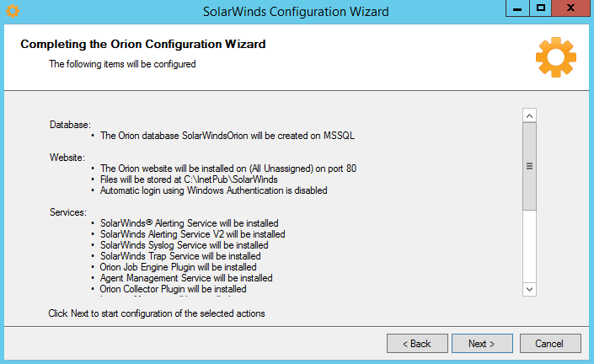Click the SolarWinds icon in the title bar

(x=13, y=11)
